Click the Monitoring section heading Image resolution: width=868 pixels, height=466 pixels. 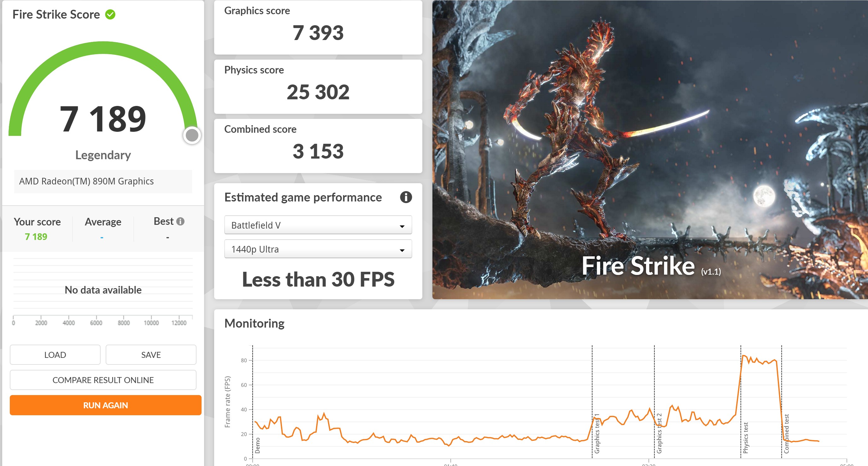tap(255, 323)
